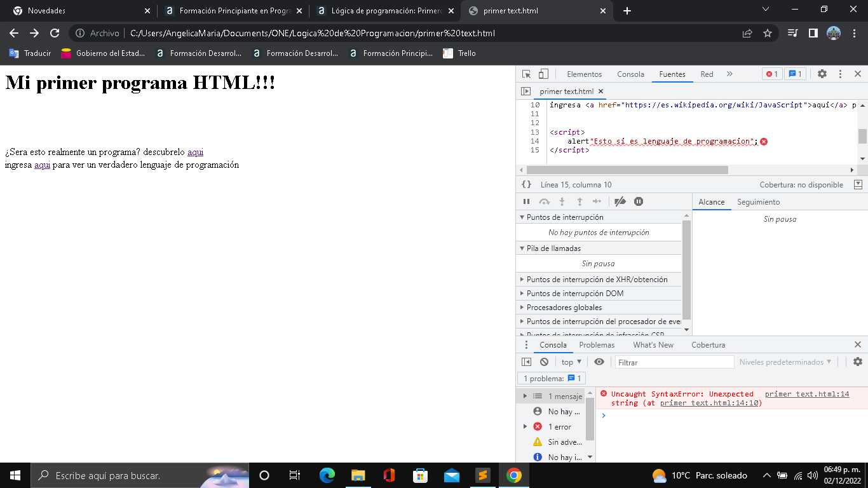This screenshot has width=868, height=488.
Task: Open the console drawer three-dot menu
Action: [526, 345]
